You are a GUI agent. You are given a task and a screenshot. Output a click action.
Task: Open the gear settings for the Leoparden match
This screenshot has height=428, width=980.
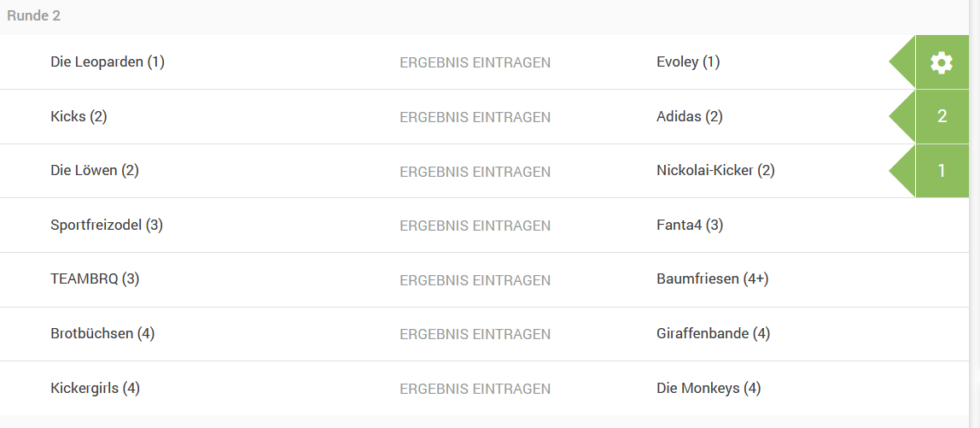(942, 62)
